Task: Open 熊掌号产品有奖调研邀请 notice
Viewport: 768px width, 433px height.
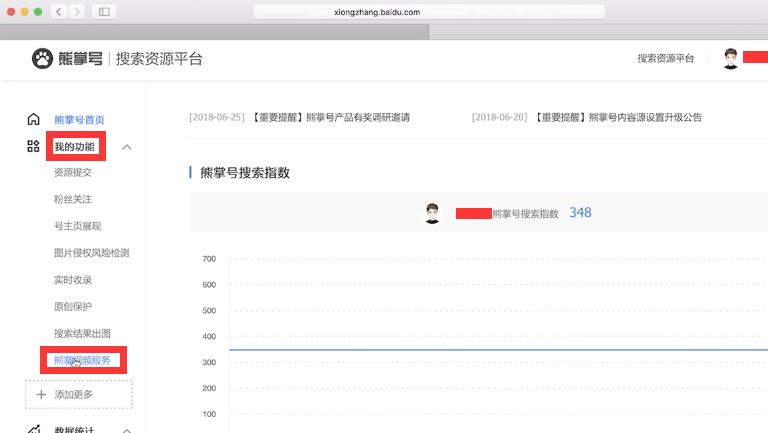Action: (331, 118)
